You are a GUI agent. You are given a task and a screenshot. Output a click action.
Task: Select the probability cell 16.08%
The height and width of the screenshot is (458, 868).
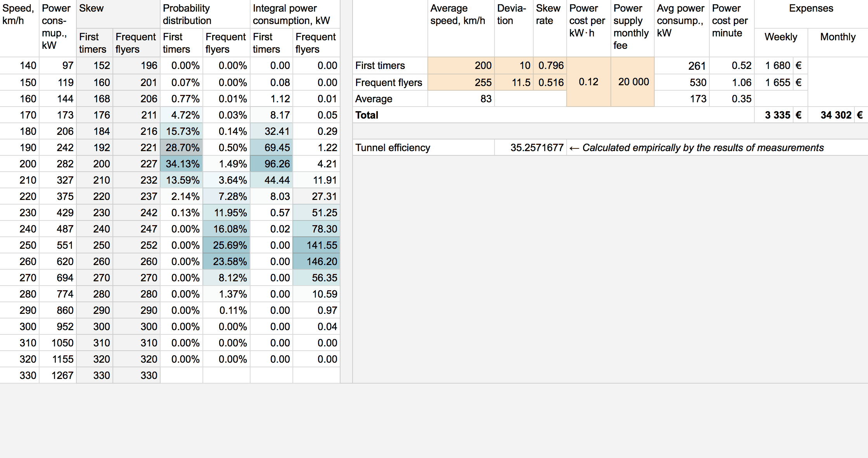coord(227,229)
